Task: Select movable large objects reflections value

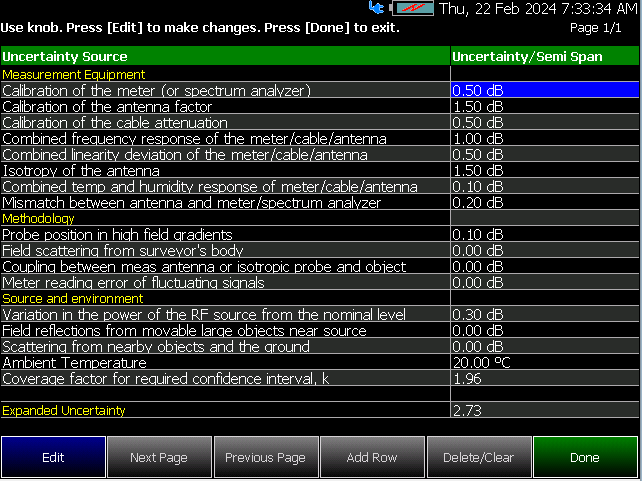Action: point(545,330)
